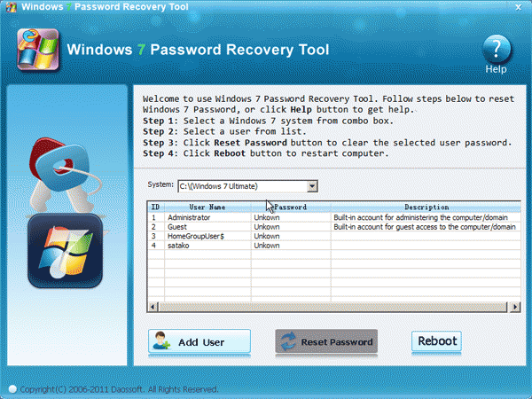Click the Guest account description text
The image size is (532, 399).
425,227
